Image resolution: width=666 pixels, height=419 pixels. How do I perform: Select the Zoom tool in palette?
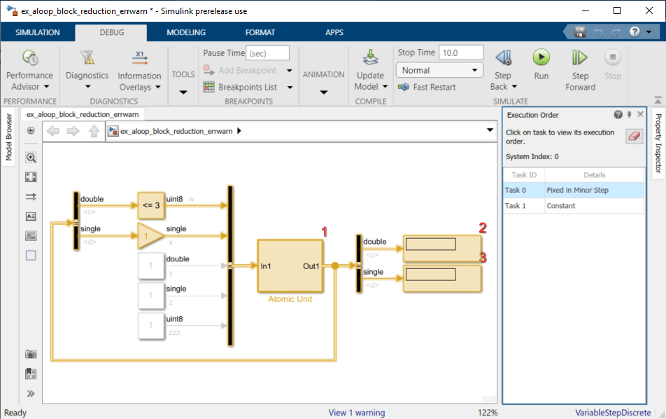[31, 158]
